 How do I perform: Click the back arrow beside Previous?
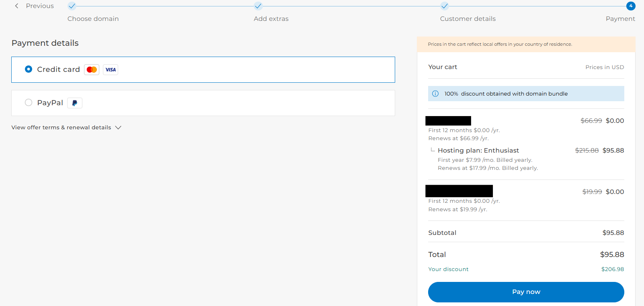(x=16, y=6)
